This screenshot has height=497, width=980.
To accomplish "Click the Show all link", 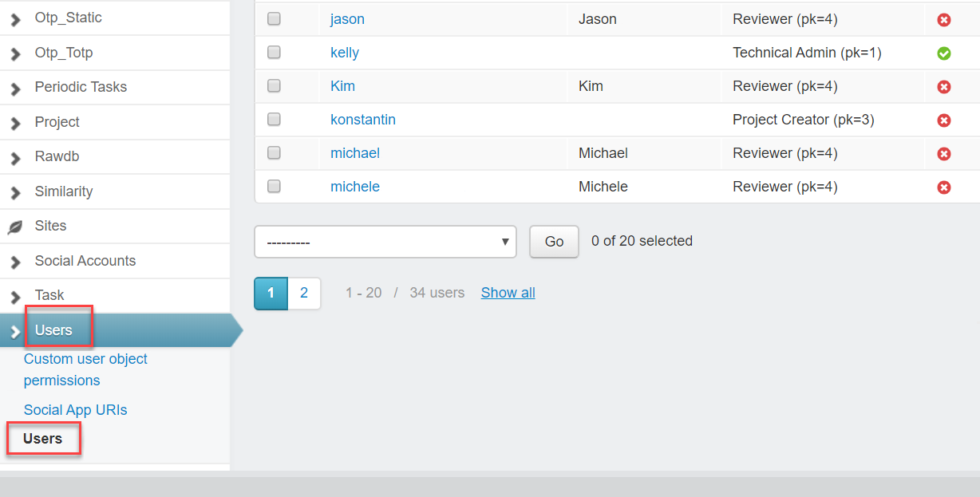I will coord(508,293).
